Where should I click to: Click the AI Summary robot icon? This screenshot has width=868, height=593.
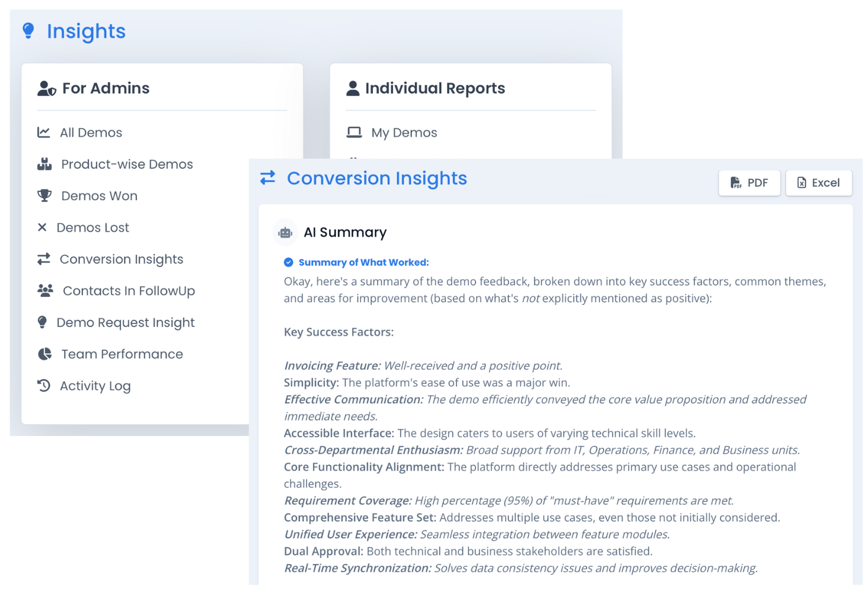click(285, 233)
